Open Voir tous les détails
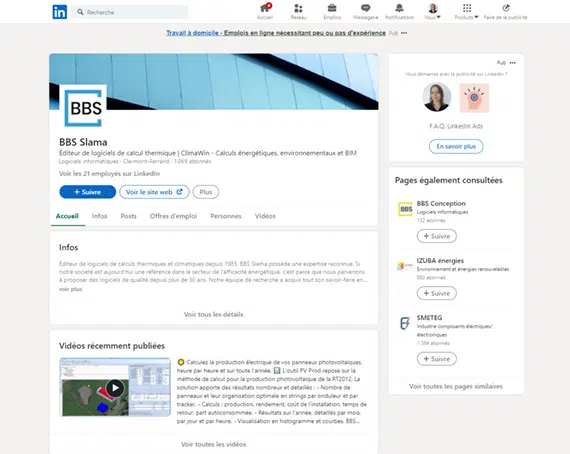Image resolution: width=570 pixels, height=454 pixels. point(213,314)
